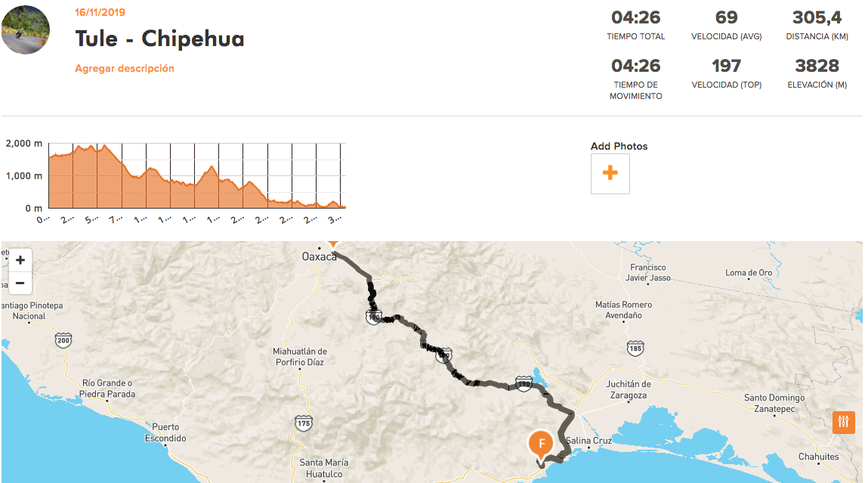Image resolution: width=868 pixels, height=483 pixels.
Task: Click the Tule - Chipehua ride title
Action: tap(159, 39)
